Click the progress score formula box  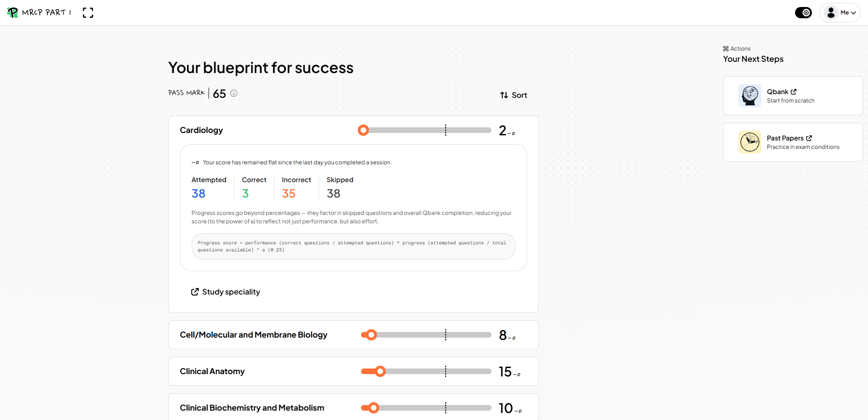[x=353, y=246]
